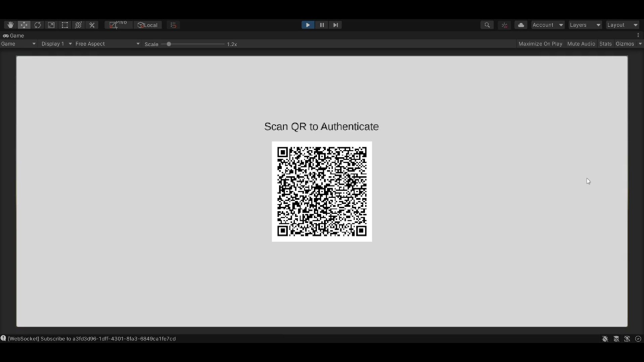Image resolution: width=644 pixels, height=362 pixels.
Task: Click the WebSocket Subscribe console message
Action: [92, 339]
